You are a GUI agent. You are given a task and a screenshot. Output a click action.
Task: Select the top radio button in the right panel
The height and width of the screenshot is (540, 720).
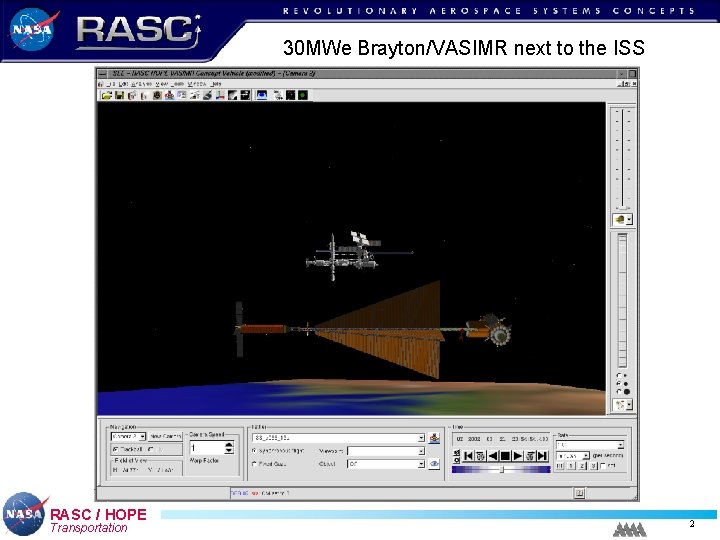(x=619, y=376)
